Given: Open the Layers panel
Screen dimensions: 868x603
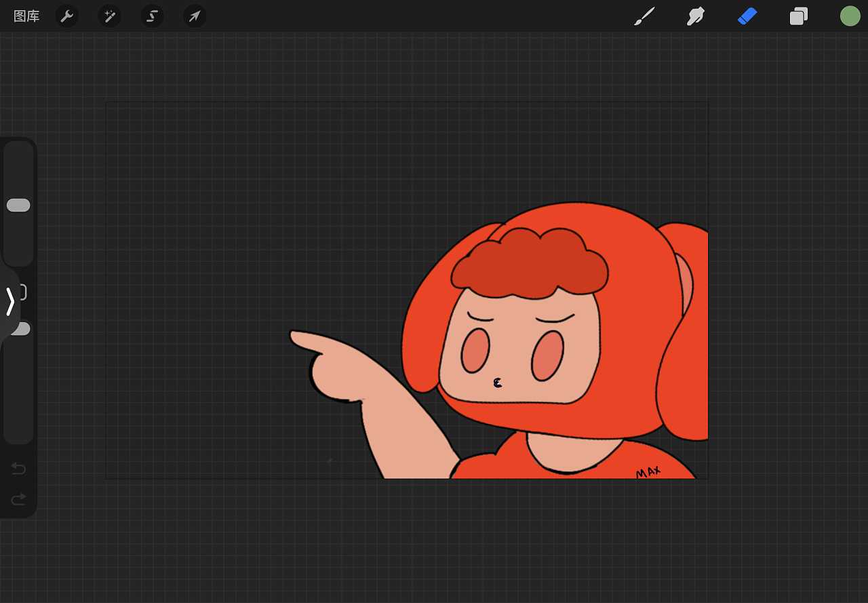Looking at the screenshot, I should click(x=799, y=16).
